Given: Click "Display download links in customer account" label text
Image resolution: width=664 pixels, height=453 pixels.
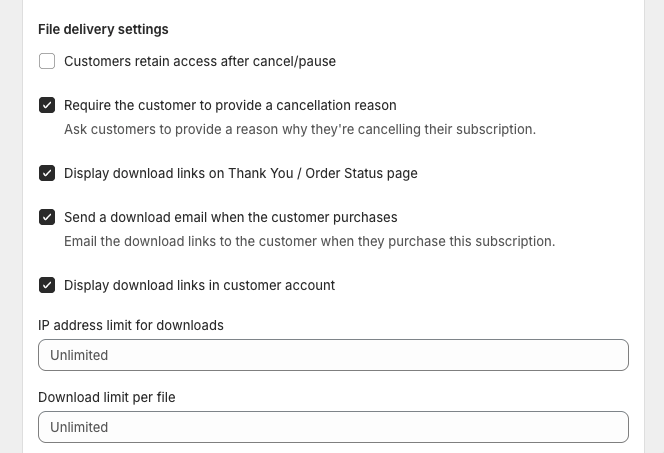Looking at the screenshot, I should tap(200, 285).
